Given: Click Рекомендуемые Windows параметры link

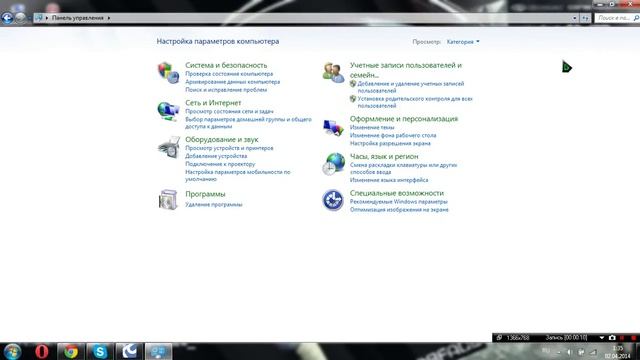Looking at the screenshot, I should tap(398, 202).
